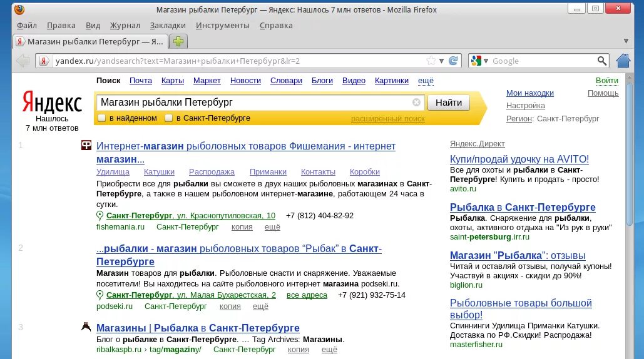Expand 'ещё' under the ribalkaspb.ru result
The width and height of the screenshot is (644, 359).
click(x=329, y=350)
